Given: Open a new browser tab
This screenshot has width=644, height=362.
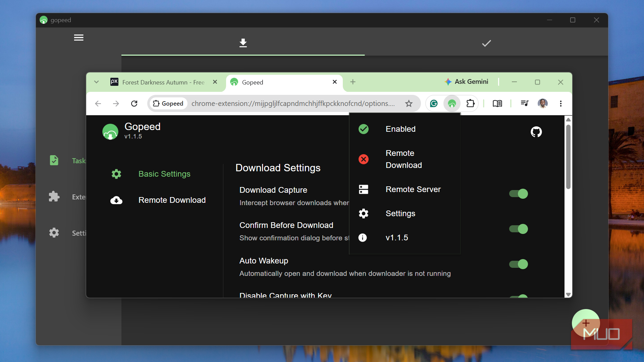Looking at the screenshot, I should coord(353,82).
